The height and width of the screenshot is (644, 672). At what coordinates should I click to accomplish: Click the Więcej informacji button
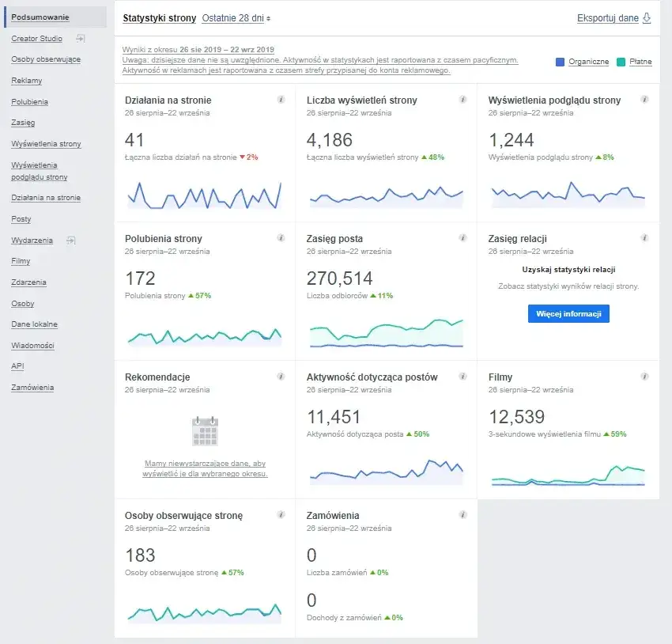pos(569,313)
